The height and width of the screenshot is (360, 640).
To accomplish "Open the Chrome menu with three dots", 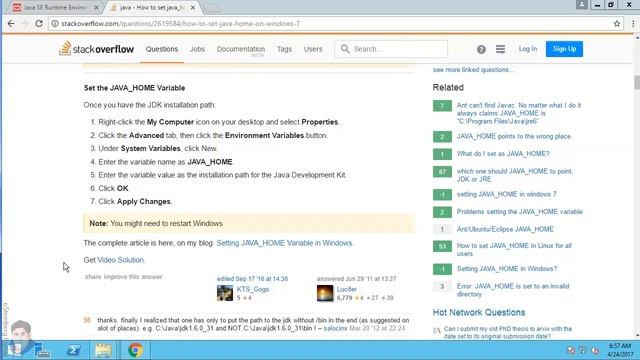I will (633, 24).
